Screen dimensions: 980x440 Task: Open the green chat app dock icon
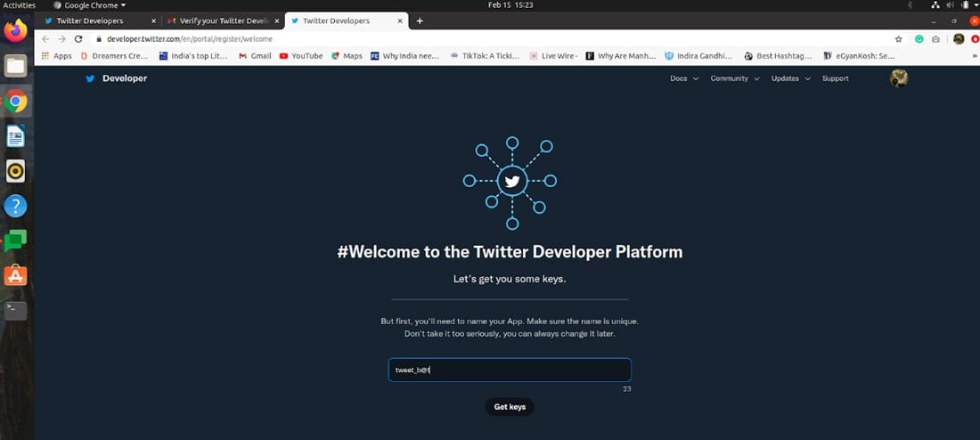(16, 240)
